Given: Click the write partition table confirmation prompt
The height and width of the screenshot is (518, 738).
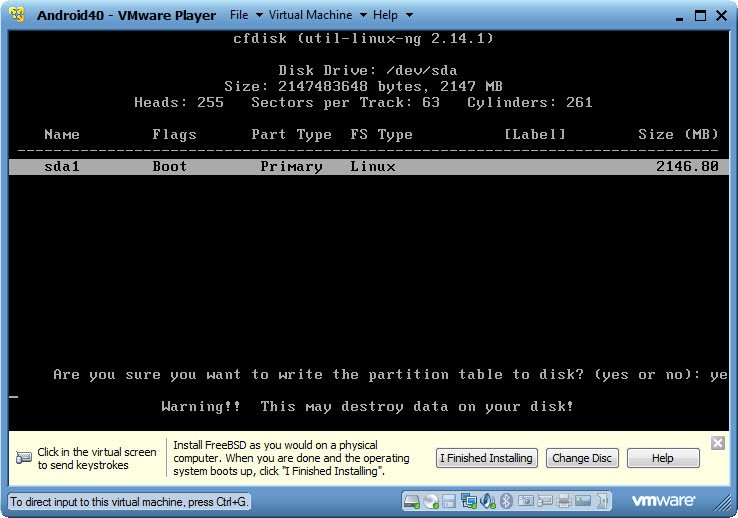Looking at the screenshot, I should tap(390, 375).
